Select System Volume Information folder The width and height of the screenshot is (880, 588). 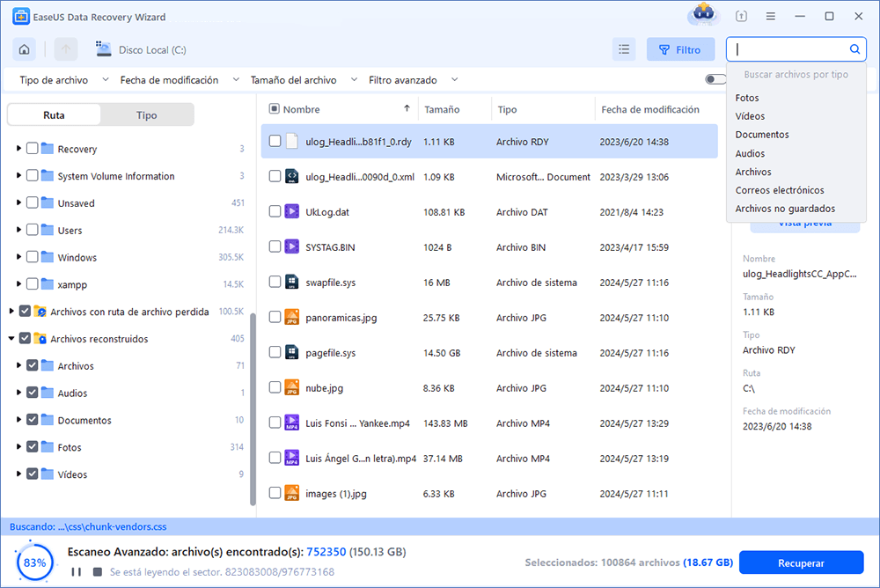click(115, 176)
